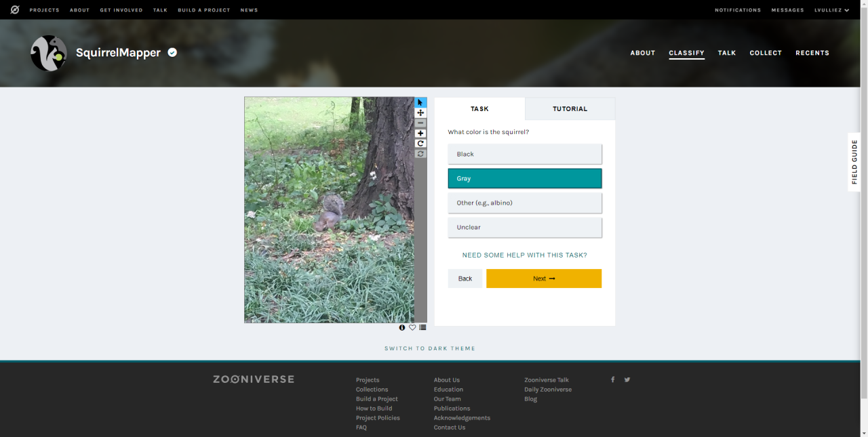Favorite the subject with the heart icon
Viewport: 868px width, 437px height.
[412, 327]
